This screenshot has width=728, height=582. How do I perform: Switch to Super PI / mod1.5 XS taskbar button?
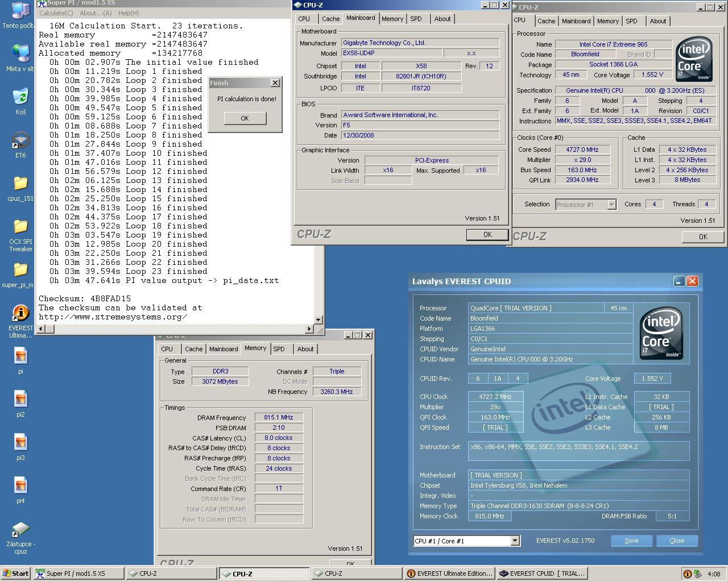point(78,573)
